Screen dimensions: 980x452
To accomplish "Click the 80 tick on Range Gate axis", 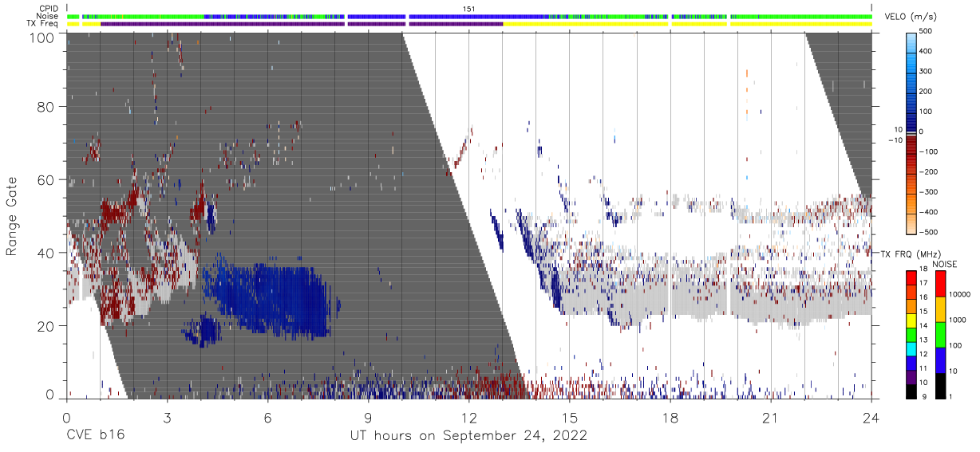I will click(47, 107).
